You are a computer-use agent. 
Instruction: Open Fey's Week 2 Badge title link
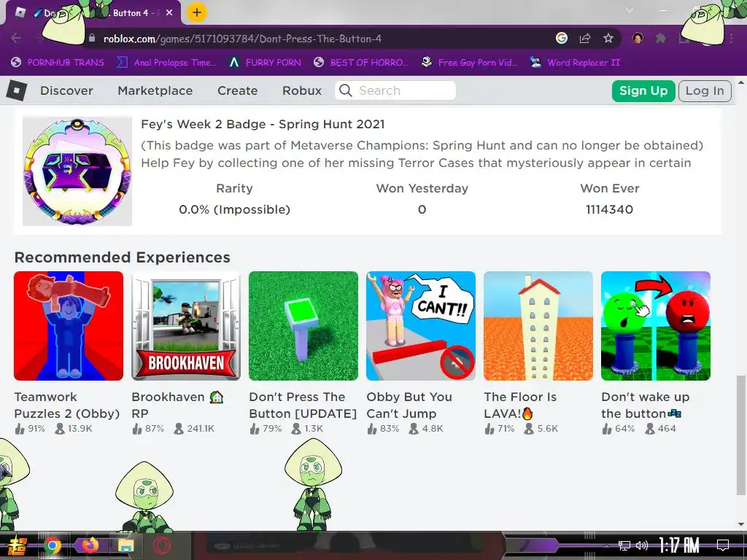[263, 124]
